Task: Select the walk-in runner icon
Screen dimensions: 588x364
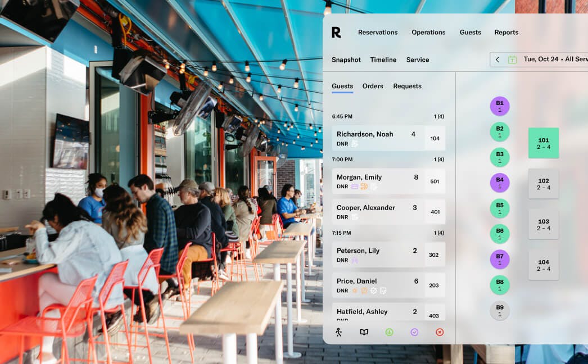Action: (338, 332)
